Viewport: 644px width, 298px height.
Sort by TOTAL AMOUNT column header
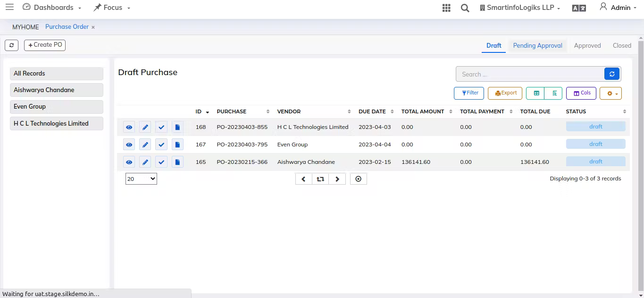click(427, 111)
